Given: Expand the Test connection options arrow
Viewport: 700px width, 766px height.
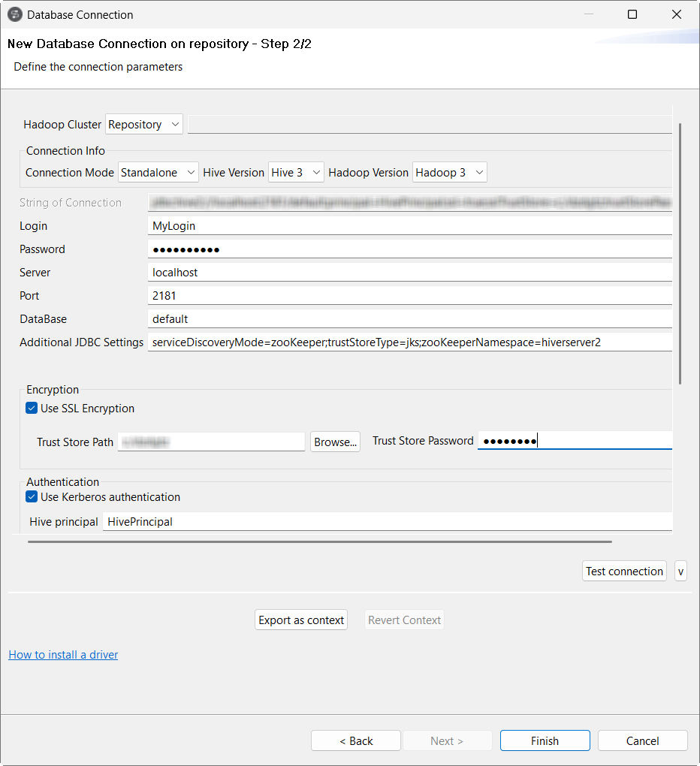Looking at the screenshot, I should [680, 571].
